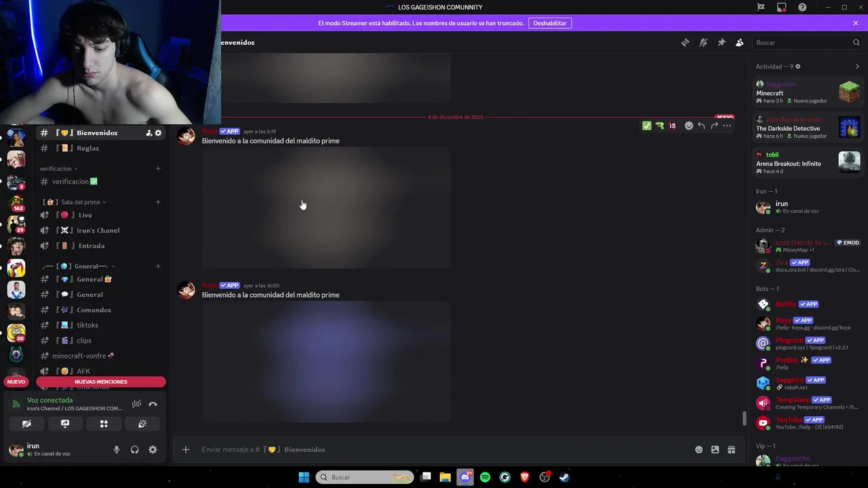Toggle member list visibility icon
This screenshot has height=488, width=868.
click(x=739, y=42)
